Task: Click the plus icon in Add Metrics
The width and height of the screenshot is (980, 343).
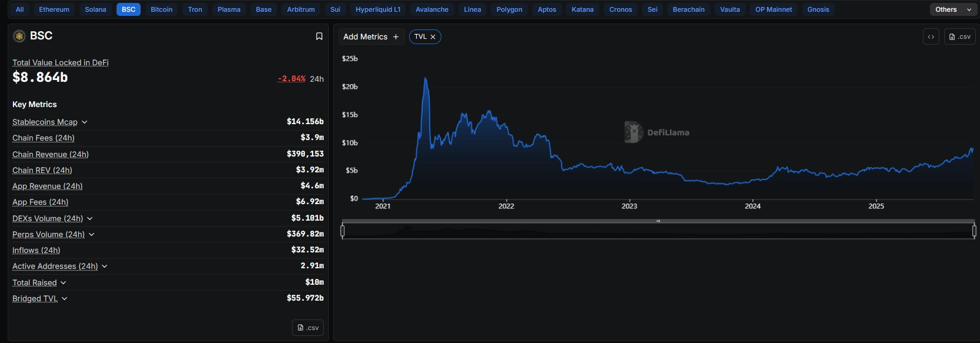Action: pos(396,37)
